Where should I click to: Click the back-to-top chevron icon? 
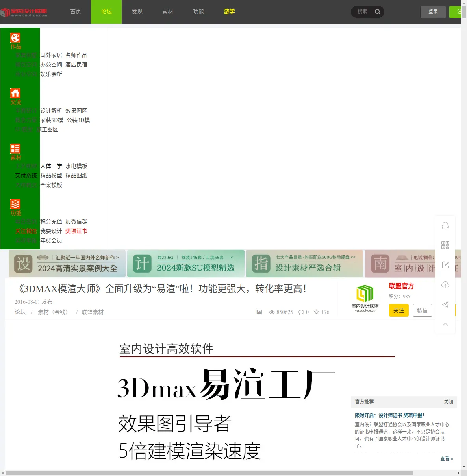pos(445,324)
